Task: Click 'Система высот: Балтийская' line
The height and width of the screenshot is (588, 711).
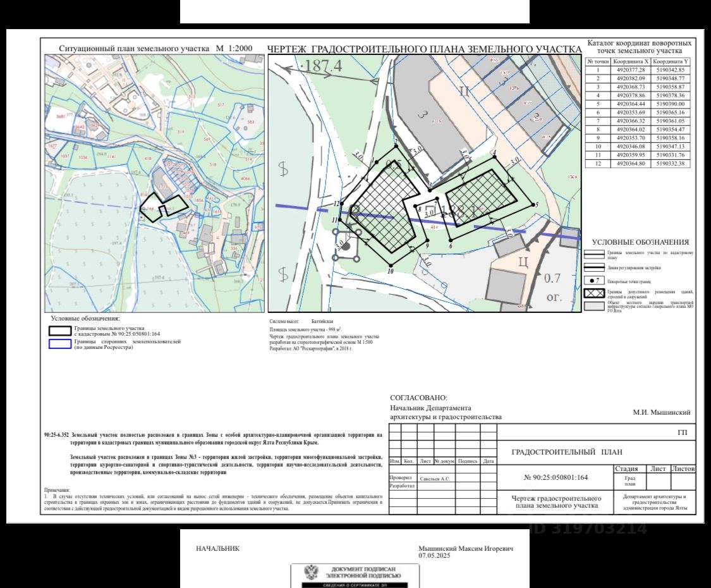Action: [301, 322]
